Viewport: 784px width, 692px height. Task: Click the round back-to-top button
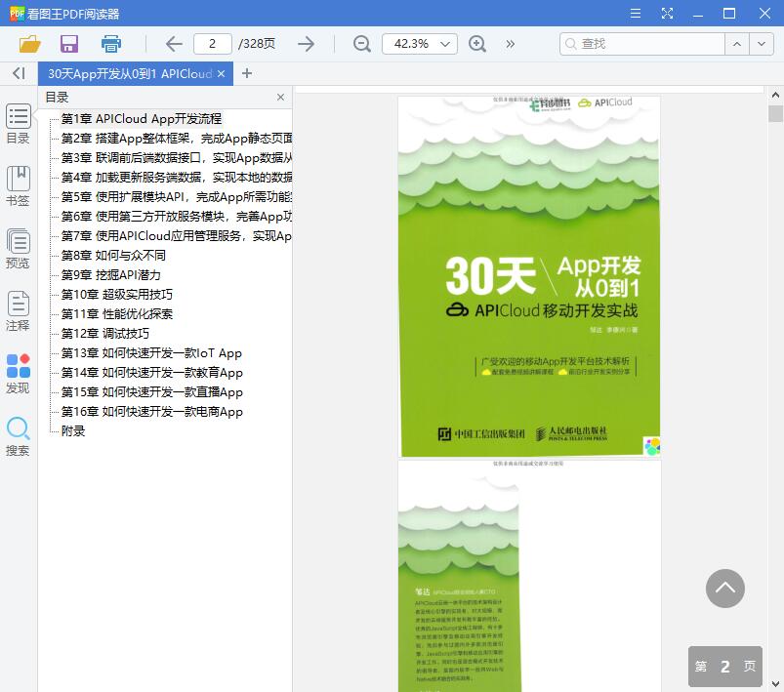pyautogui.click(x=725, y=588)
